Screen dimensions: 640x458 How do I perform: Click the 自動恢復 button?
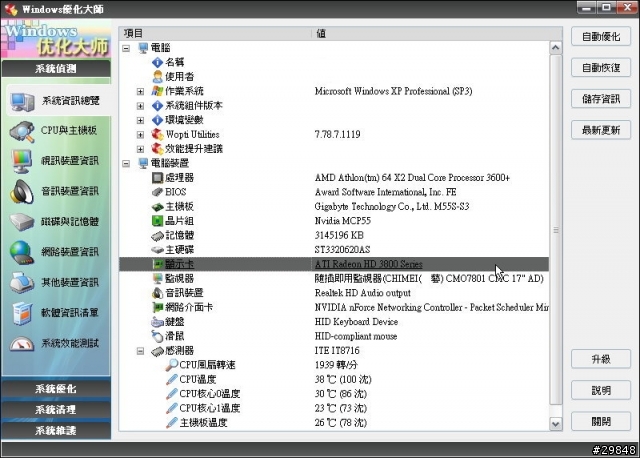click(x=601, y=67)
